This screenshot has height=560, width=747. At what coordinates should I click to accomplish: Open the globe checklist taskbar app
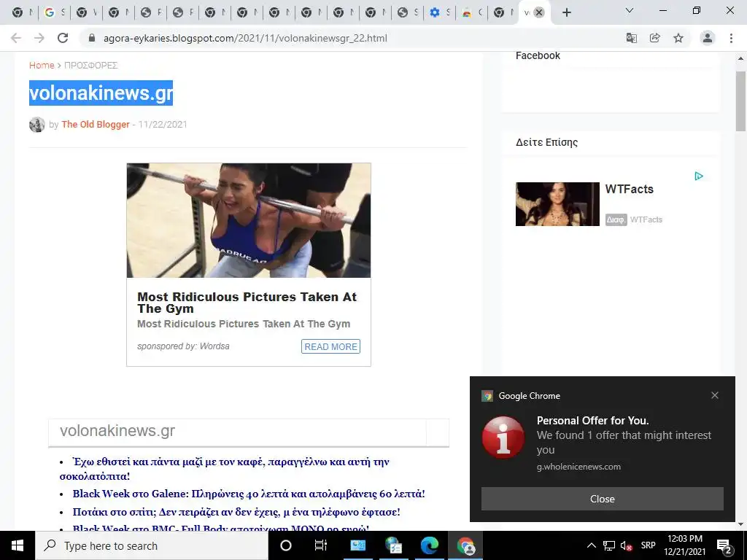click(x=393, y=545)
